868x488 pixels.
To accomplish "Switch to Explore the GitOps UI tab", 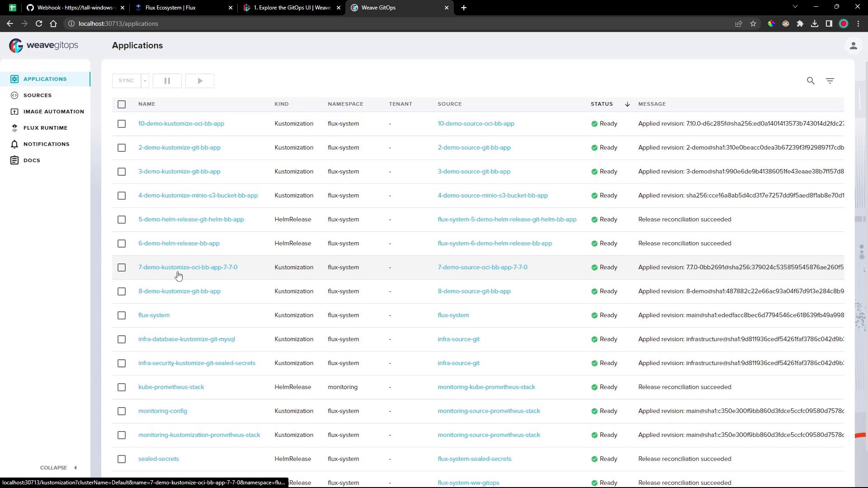I will 292,8.
